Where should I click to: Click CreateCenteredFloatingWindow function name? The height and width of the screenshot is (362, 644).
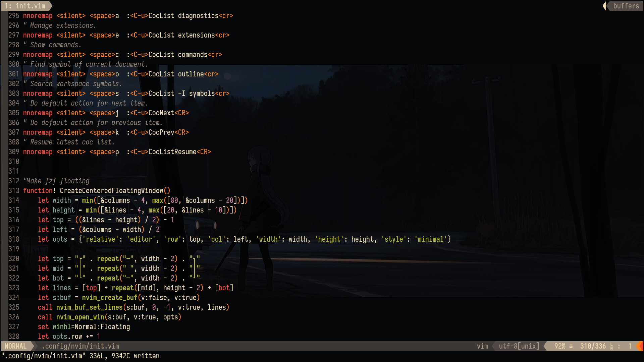pos(111,191)
